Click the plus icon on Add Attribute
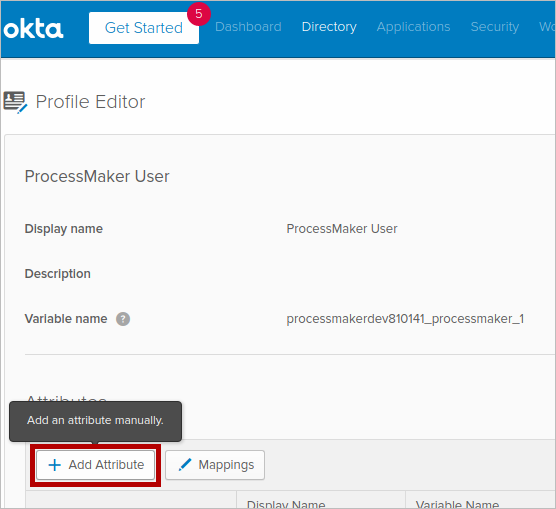Screen dimensions: 556x509 [x=55, y=465]
